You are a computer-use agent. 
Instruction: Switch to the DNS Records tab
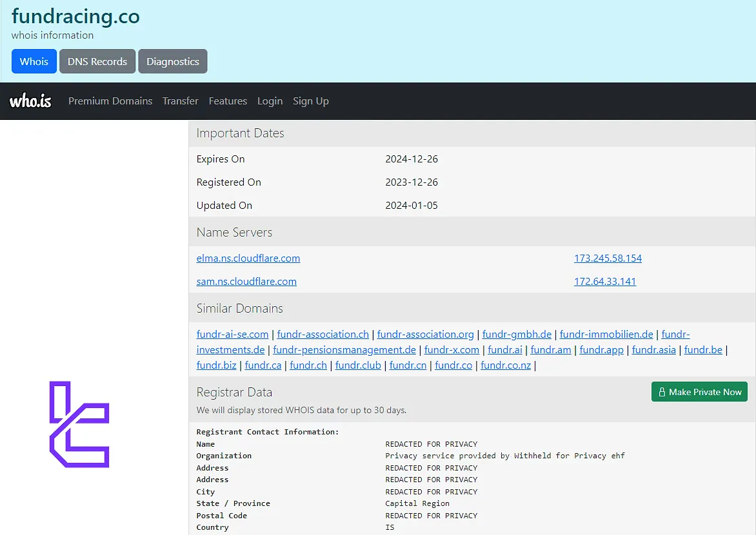[x=97, y=62]
